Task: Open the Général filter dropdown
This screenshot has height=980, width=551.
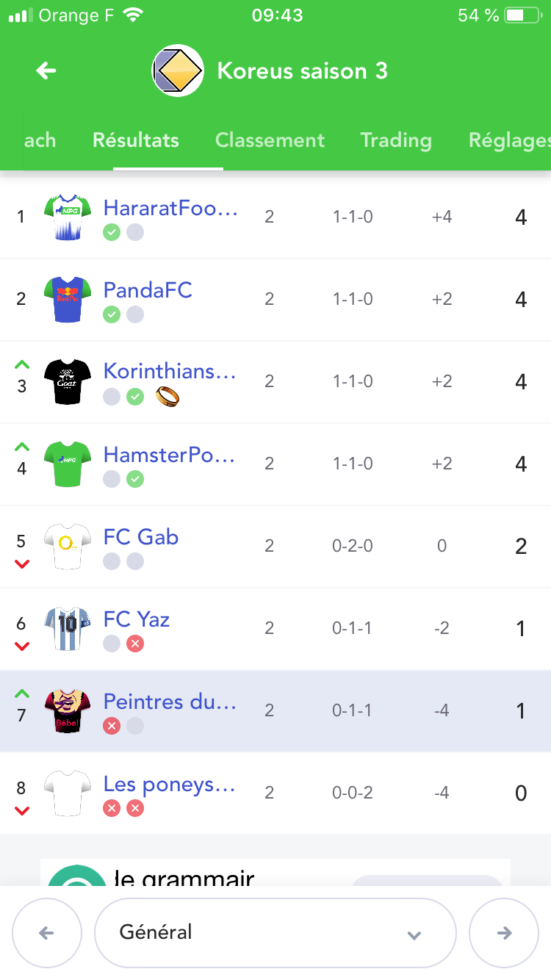Action: pos(275,933)
